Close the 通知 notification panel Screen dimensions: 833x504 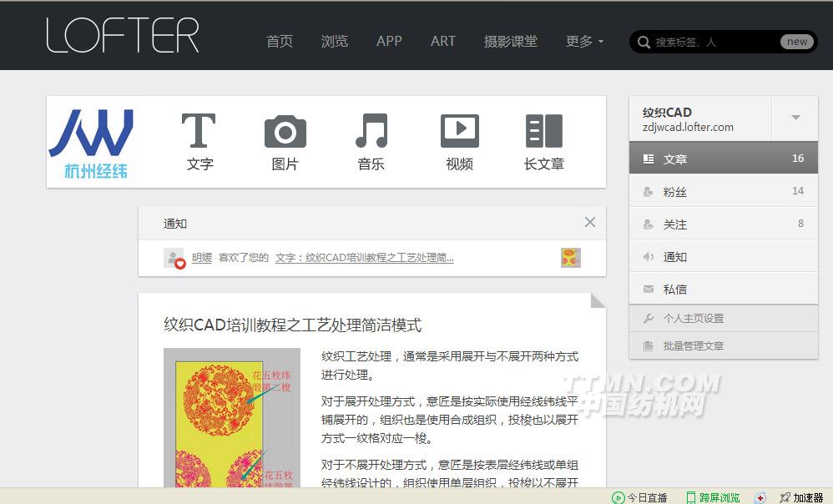(x=590, y=222)
